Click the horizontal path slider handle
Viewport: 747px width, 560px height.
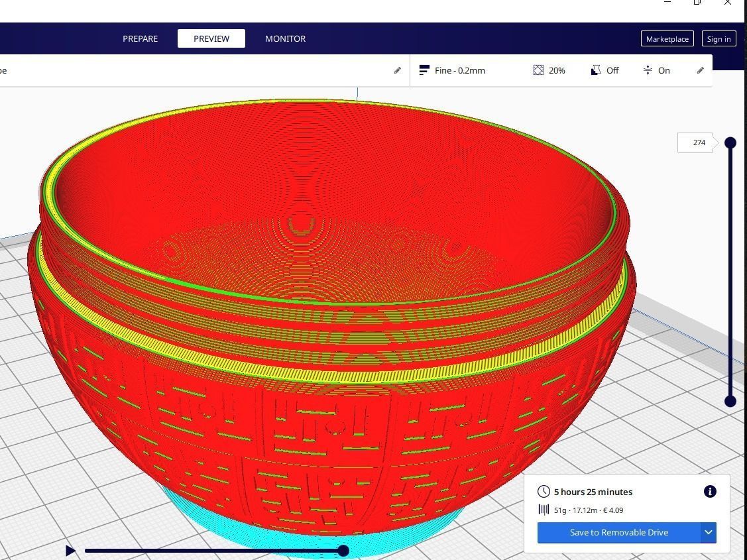pyautogui.click(x=343, y=551)
